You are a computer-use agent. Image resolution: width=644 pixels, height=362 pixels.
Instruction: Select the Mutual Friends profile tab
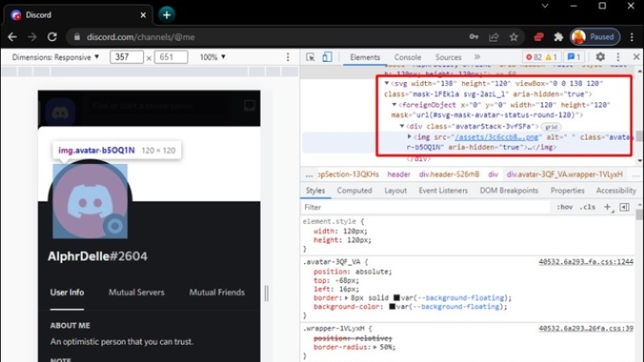tap(217, 293)
